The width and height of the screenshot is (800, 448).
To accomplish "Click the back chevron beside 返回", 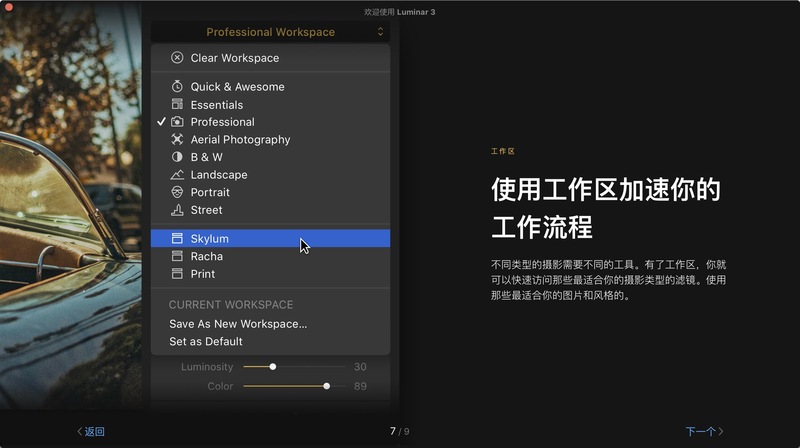I will [80, 432].
